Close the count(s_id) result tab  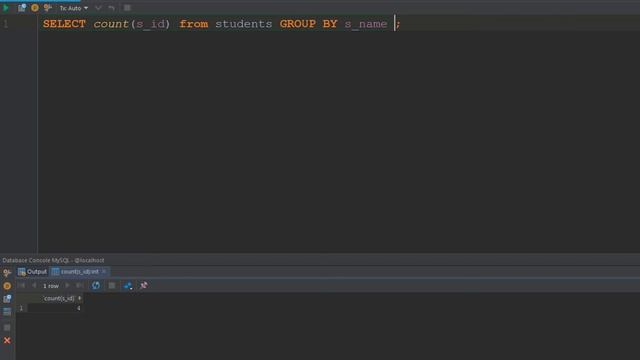[x=104, y=271]
